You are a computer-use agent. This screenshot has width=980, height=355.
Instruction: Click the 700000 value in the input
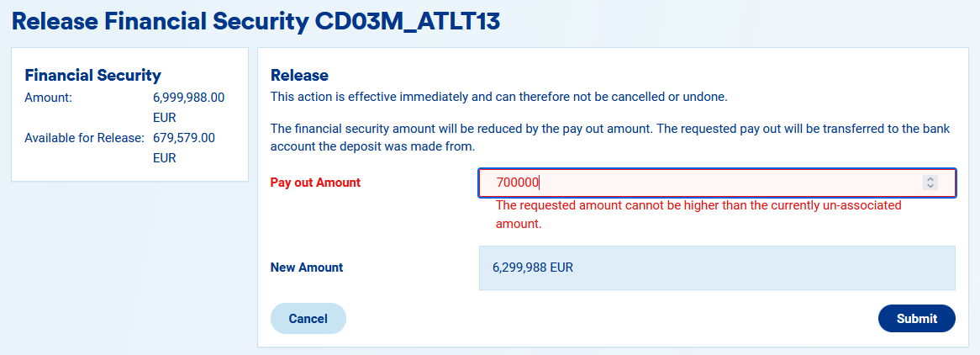pyautogui.click(x=517, y=183)
